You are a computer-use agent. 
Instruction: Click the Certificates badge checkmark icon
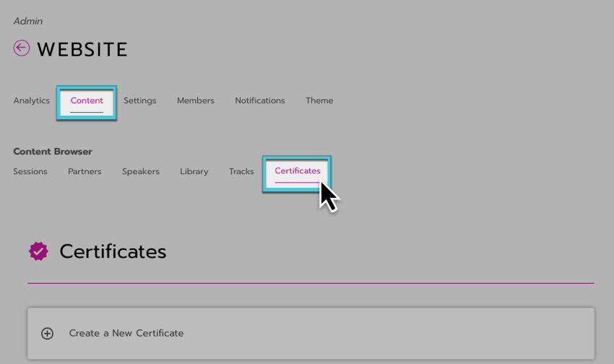tap(38, 251)
